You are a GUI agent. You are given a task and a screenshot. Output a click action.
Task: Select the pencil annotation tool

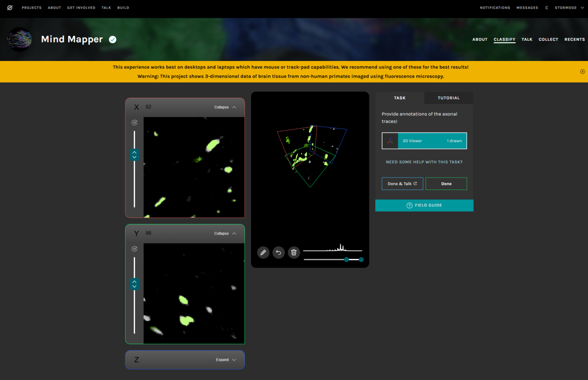pyautogui.click(x=263, y=252)
